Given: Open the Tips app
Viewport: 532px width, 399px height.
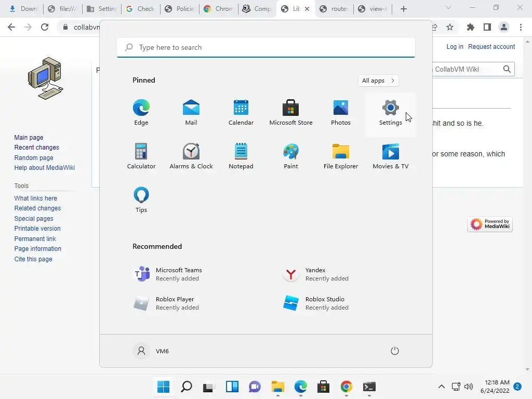Looking at the screenshot, I should tap(141, 200).
